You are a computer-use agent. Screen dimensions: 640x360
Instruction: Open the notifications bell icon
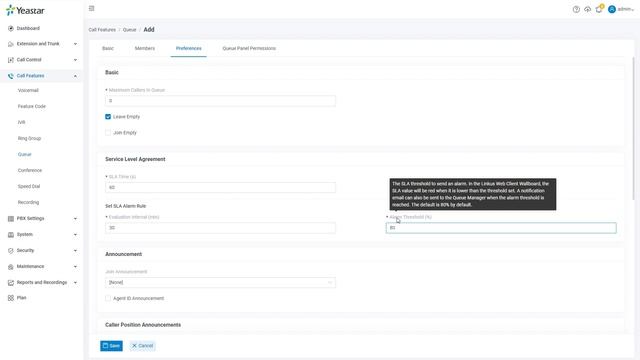point(599,9)
